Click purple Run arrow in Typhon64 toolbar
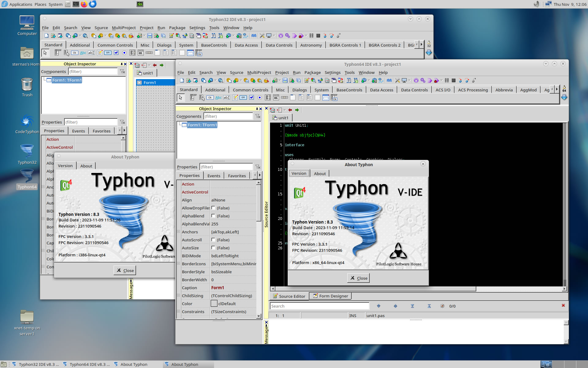 (430, 80)
